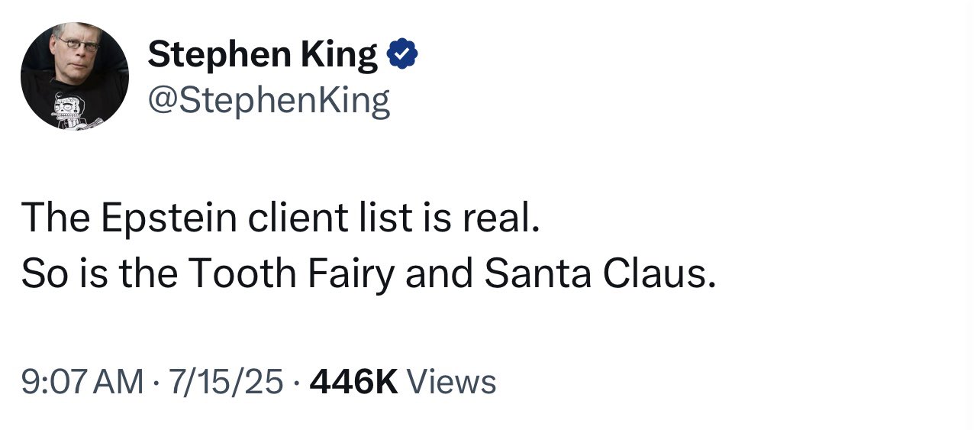Click the bold 446K view count
The width and height of the screenshot is (980, 430).
click(354, 381)
